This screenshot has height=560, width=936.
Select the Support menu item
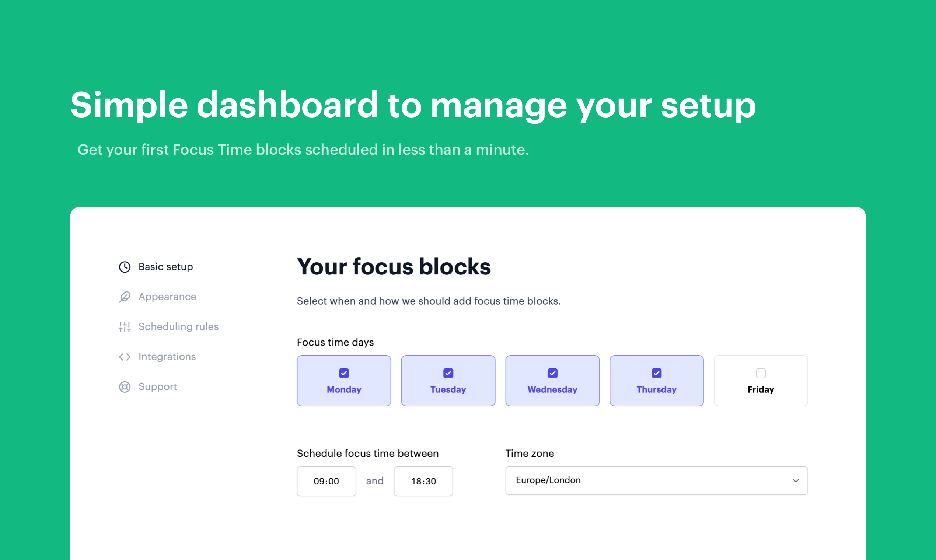point(157,387)
